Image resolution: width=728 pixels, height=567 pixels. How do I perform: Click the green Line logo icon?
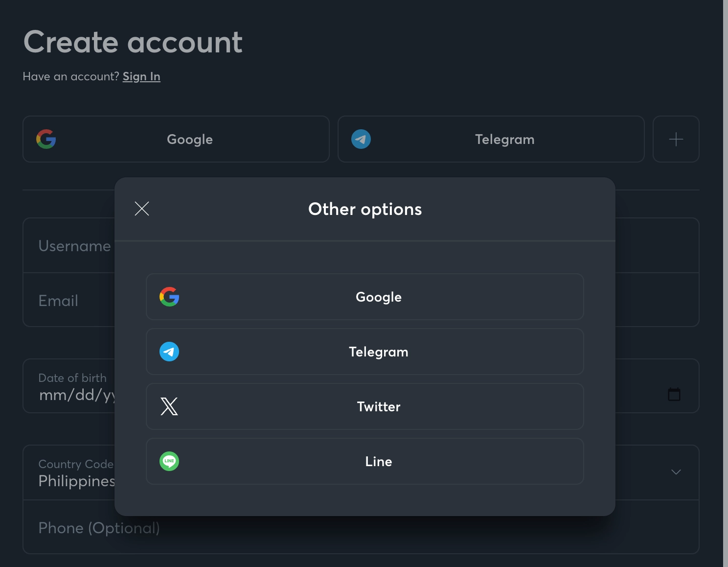169,461
